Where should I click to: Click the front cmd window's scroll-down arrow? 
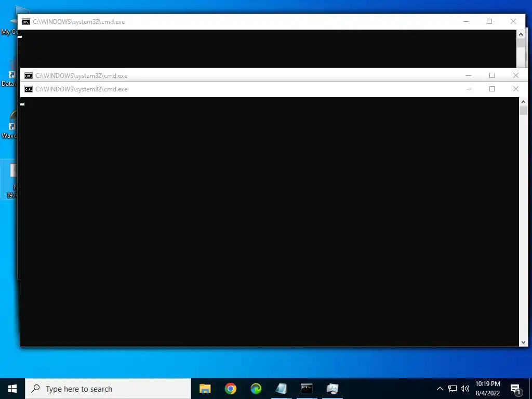pos(523,342)
